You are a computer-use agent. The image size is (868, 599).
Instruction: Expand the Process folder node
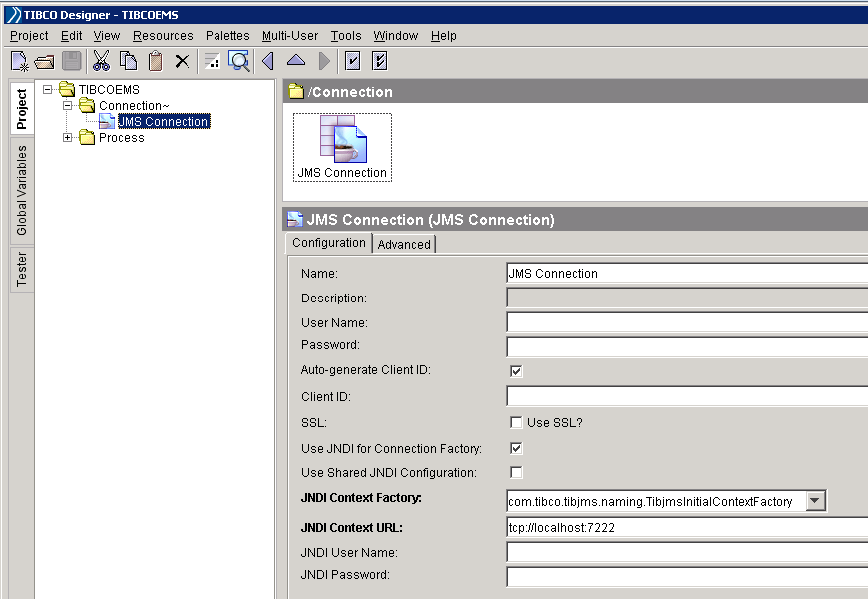point(68,138)
